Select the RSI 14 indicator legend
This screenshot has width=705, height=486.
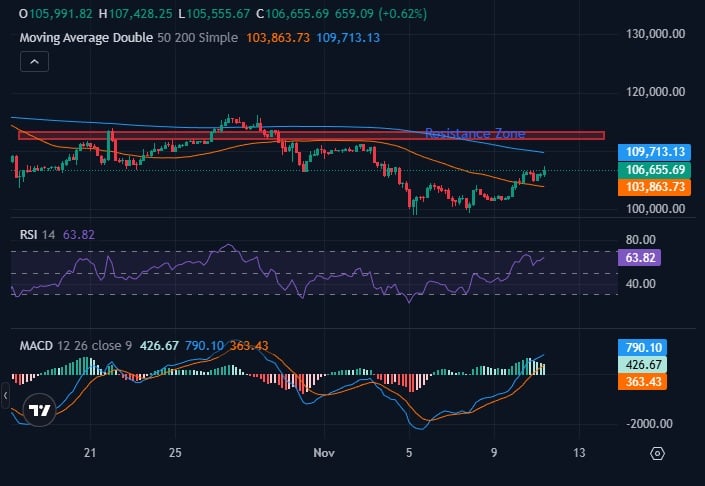click(x=38, y=234)
